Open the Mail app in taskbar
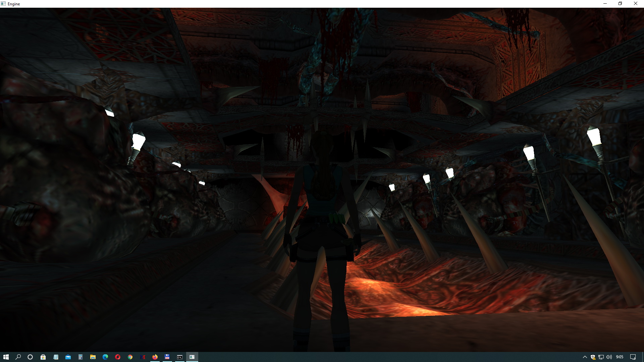Viewport: 644px width, 362px height. click(x=68, y=357)
